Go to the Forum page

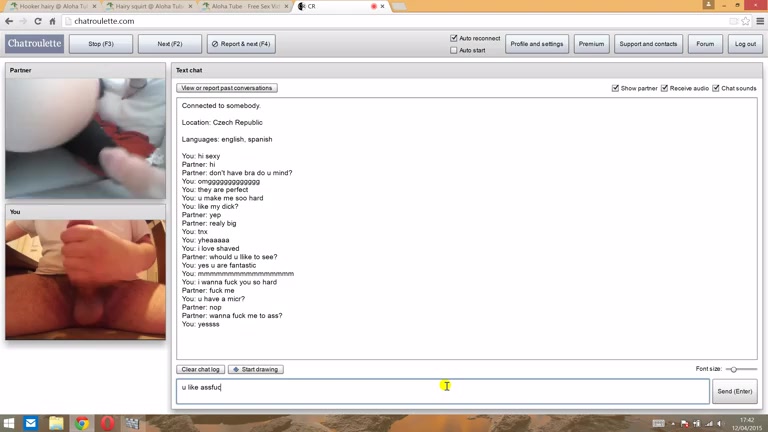[705, 44]
